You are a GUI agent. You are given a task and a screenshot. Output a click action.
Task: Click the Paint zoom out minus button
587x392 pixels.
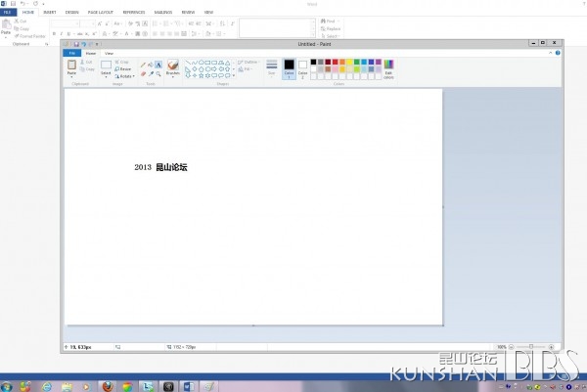(x=511, y=347)
